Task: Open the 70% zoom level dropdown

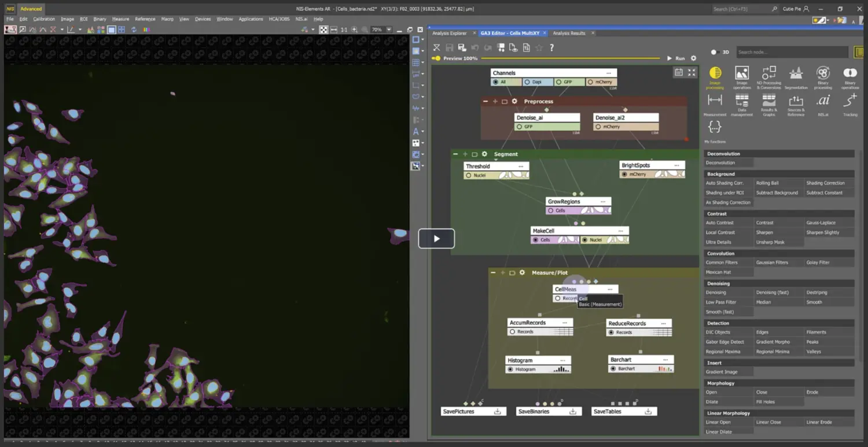Action: pyautogui.click(x=389, y=29)
